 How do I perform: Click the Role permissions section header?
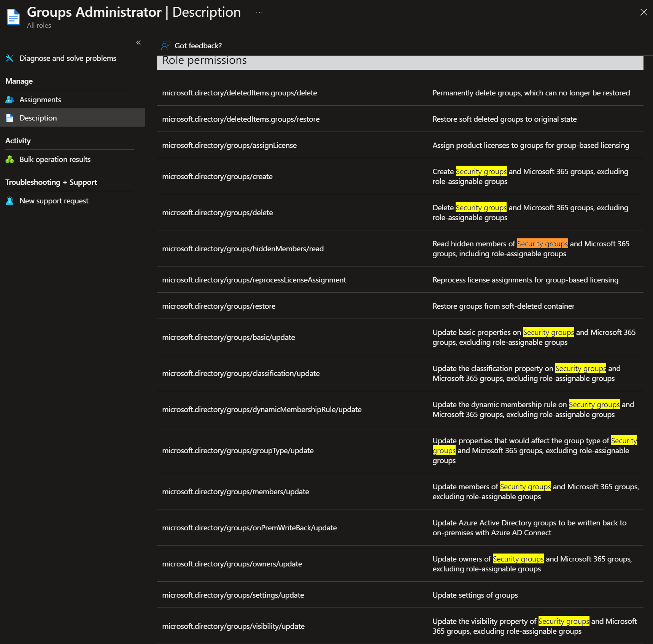[204, 60]
